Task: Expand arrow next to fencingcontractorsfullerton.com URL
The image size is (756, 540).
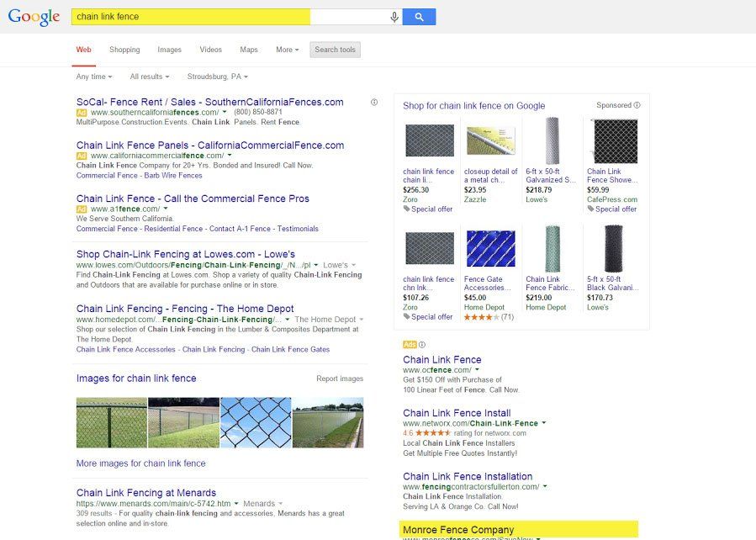Action: click(545, 486)
